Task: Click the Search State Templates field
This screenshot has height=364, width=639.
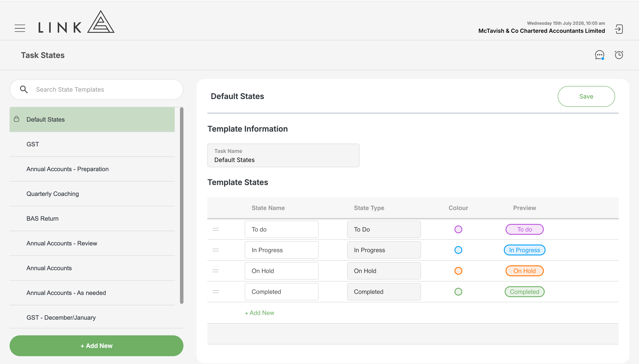Action: point(96,89)
